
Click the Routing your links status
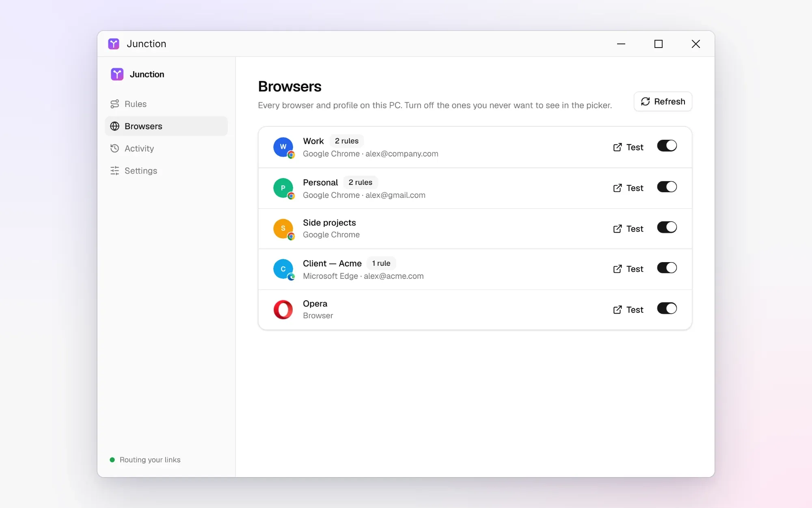coord(145,460)
